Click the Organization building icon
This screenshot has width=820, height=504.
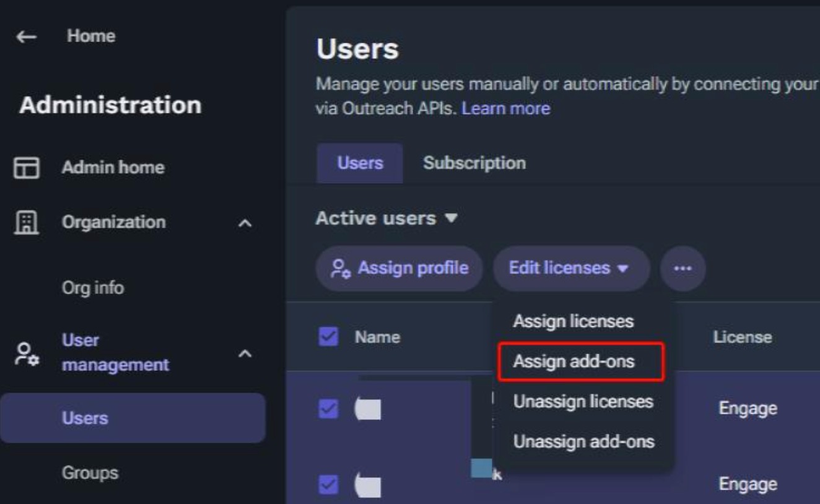click(27, 222)
